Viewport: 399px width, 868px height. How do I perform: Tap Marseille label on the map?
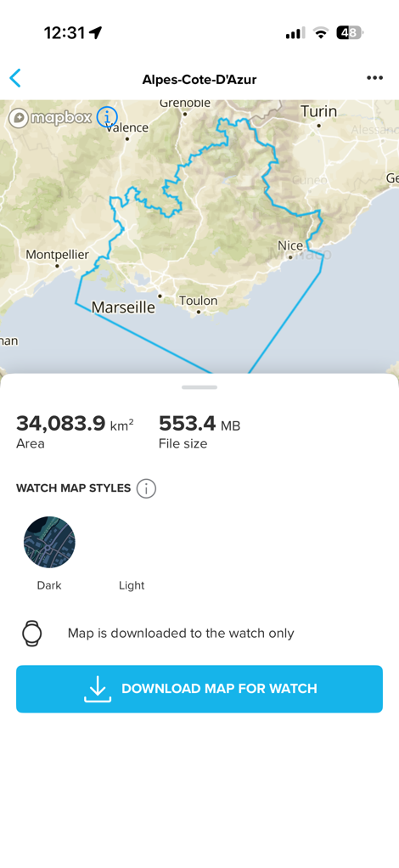[x=123, y=307]
